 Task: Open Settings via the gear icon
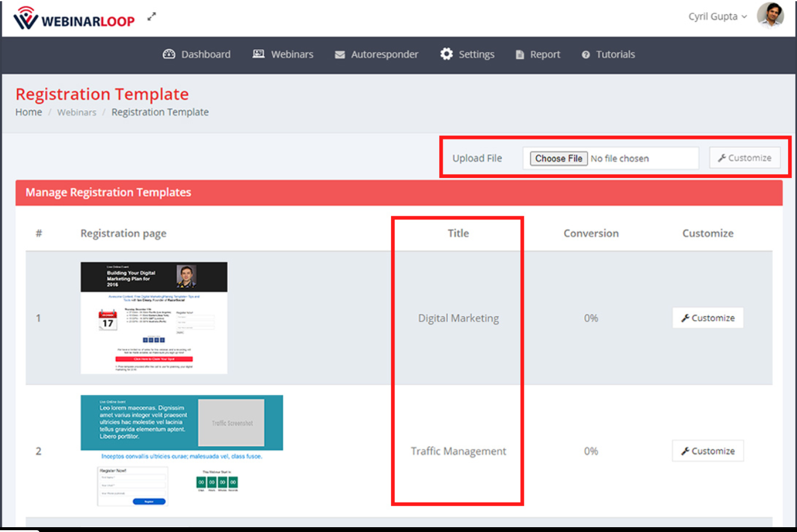(x=446, y=54)
